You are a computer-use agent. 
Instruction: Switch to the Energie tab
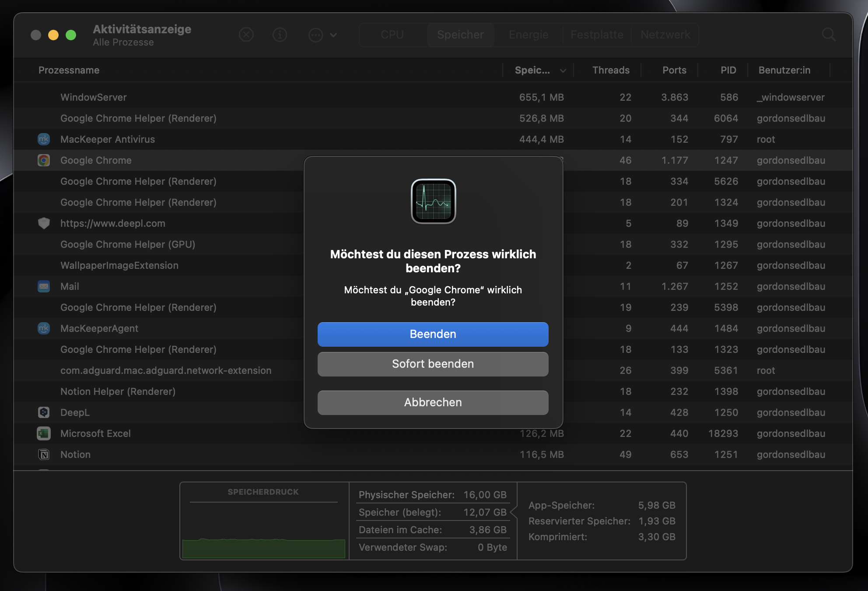point(528,35)
